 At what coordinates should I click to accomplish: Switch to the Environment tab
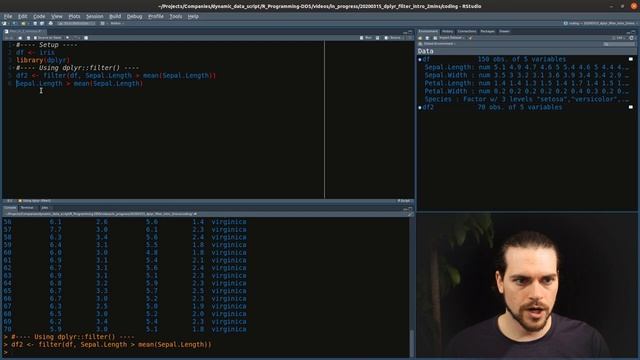click(428, 31)
